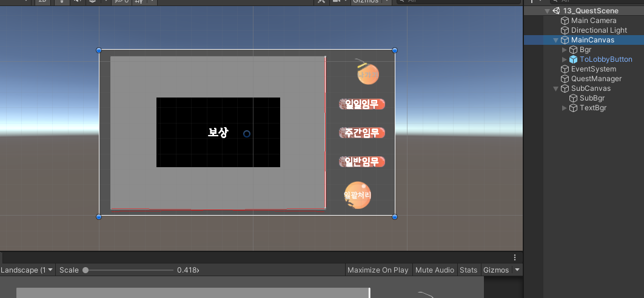Click the Main Camera cube icon
Screen dimensions: 644x298
coord(565,21)
